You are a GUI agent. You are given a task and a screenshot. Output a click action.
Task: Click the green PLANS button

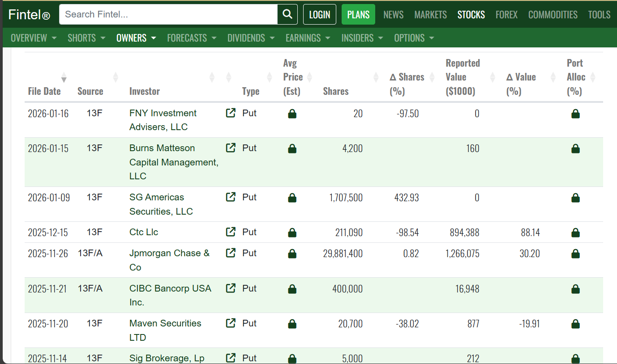(358, 14)
